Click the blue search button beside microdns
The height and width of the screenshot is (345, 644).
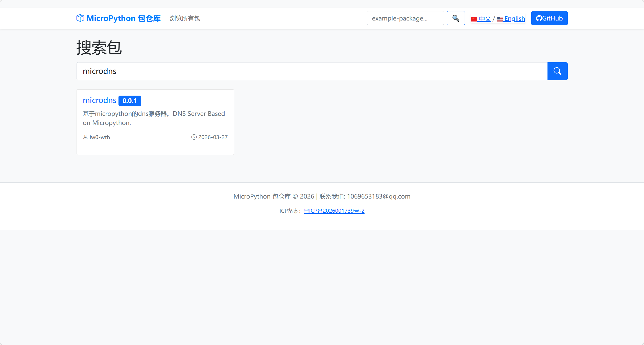[557, 71]
